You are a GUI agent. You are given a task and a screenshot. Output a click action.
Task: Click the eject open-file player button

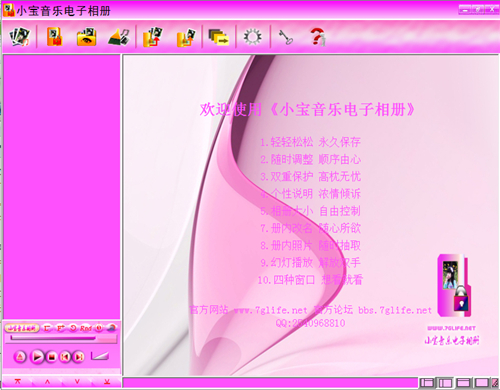click(20, 357)
